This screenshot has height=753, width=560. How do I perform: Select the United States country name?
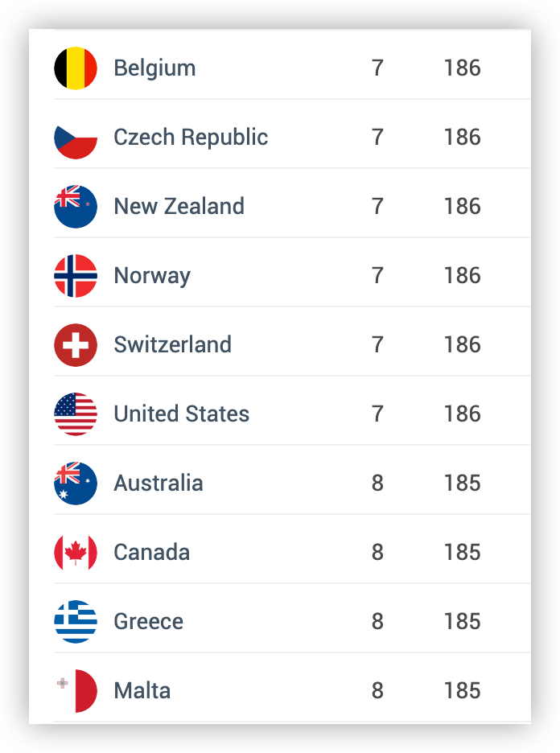(x=182, y=414)
